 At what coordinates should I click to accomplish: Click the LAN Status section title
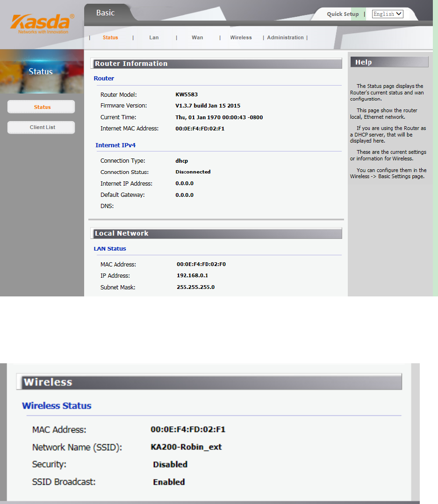pos(109,249)
